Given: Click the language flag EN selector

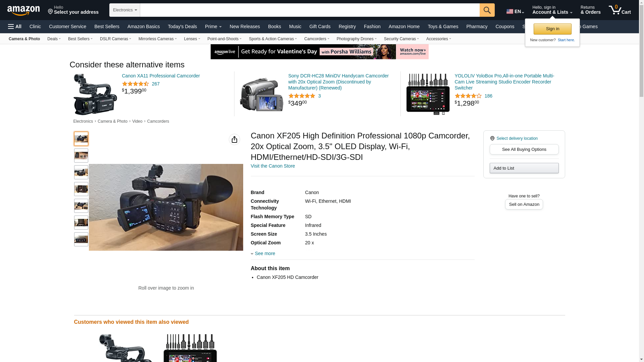Looking at the screenshot, I should pos(515,11).
